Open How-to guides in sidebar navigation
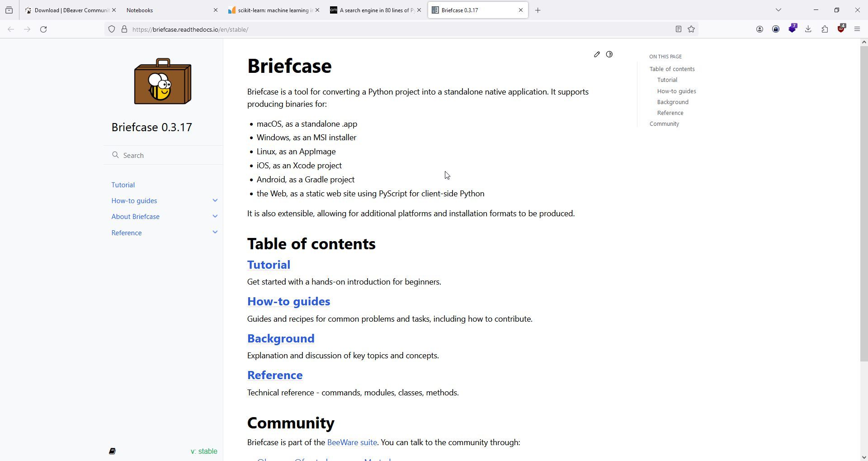This screenshot has width=868, height=461. (134, 201)
